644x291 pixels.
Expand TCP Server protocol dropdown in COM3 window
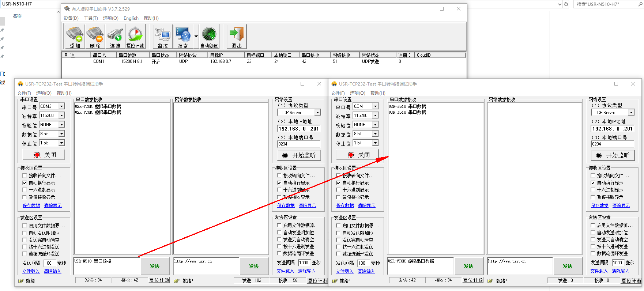[317, 113]
